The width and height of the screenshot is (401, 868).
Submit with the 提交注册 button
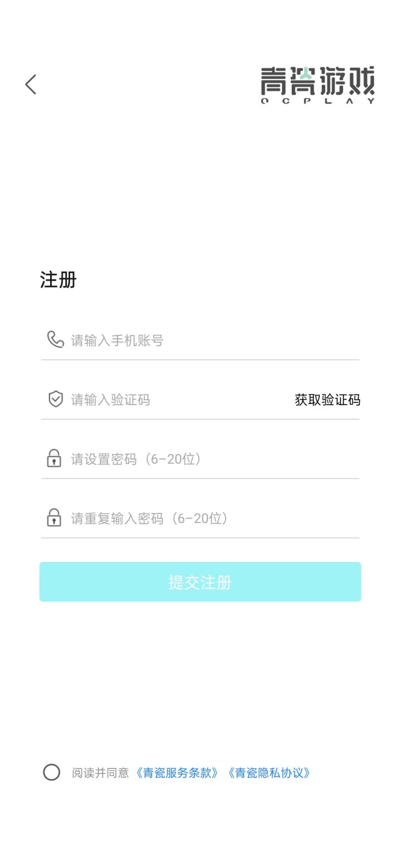[200, 581]
